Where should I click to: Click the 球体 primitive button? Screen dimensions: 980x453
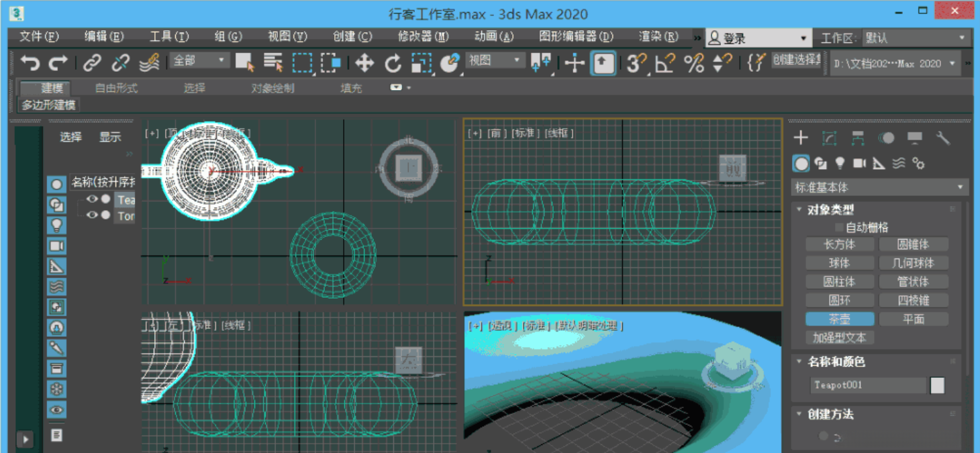[839, 263]
